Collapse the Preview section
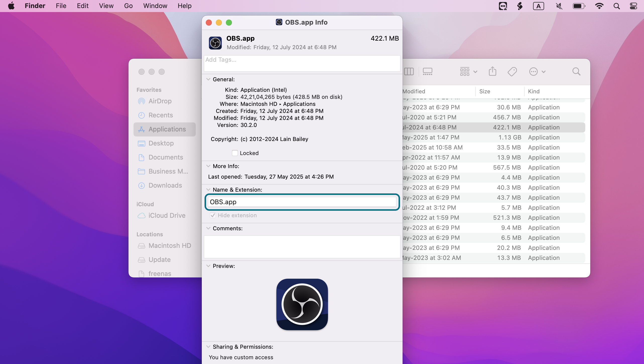This screenshot has height=364, width=644. (x=208, y=266)
